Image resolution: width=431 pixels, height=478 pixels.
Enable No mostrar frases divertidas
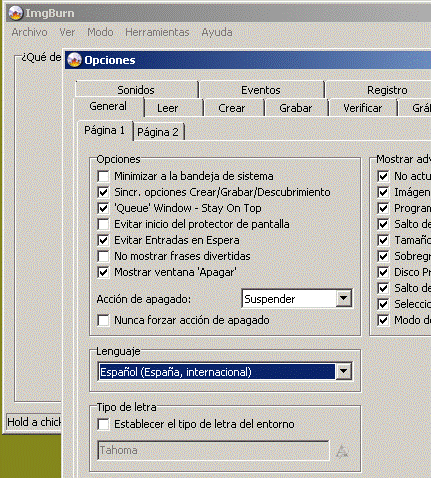[103, 256]
